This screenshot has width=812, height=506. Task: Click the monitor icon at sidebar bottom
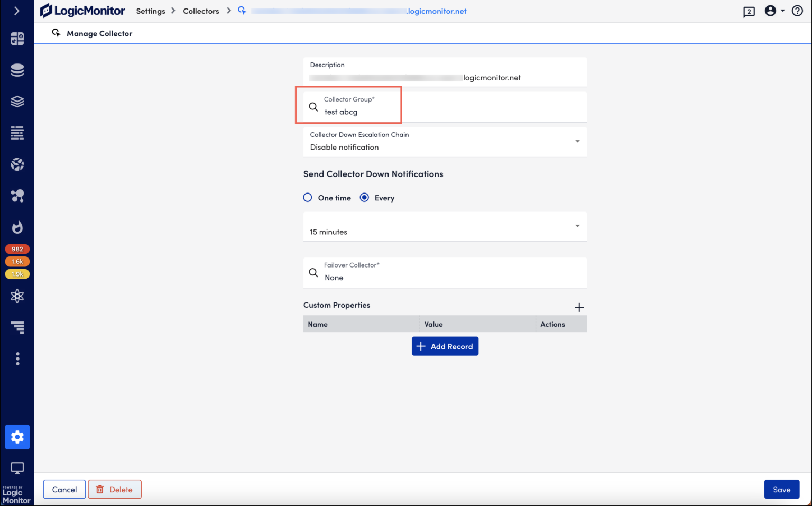tap(17, 468)
